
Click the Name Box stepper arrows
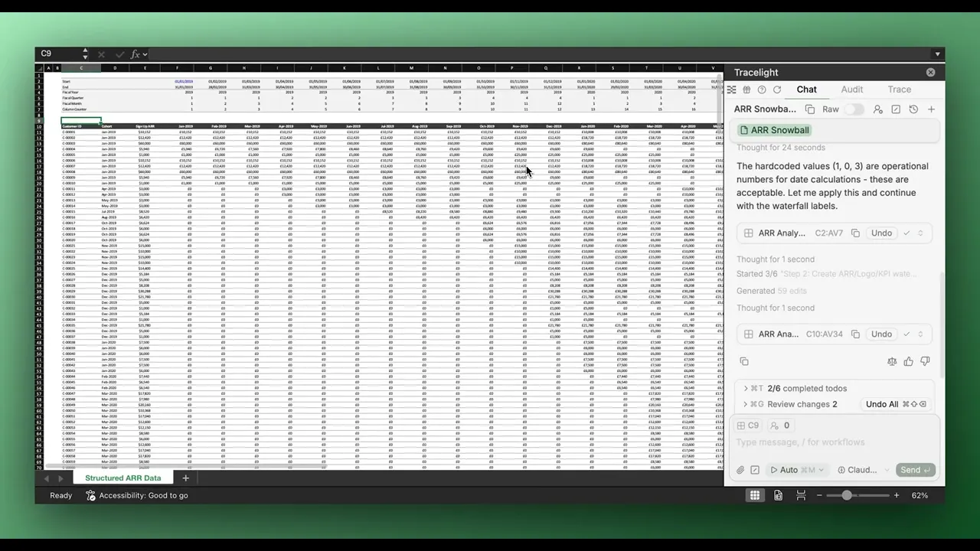[85, 54]
